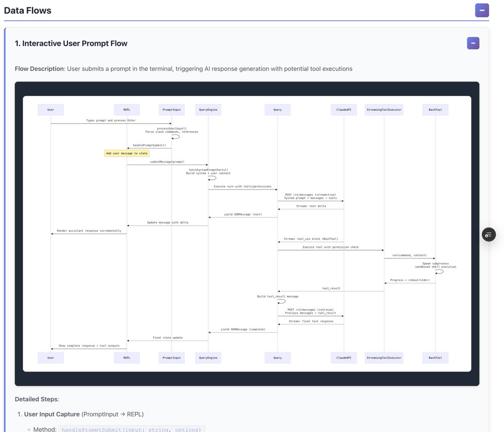Select the top User participant box in diagram
The image size is (504, 432).
[x=51, y=110]
